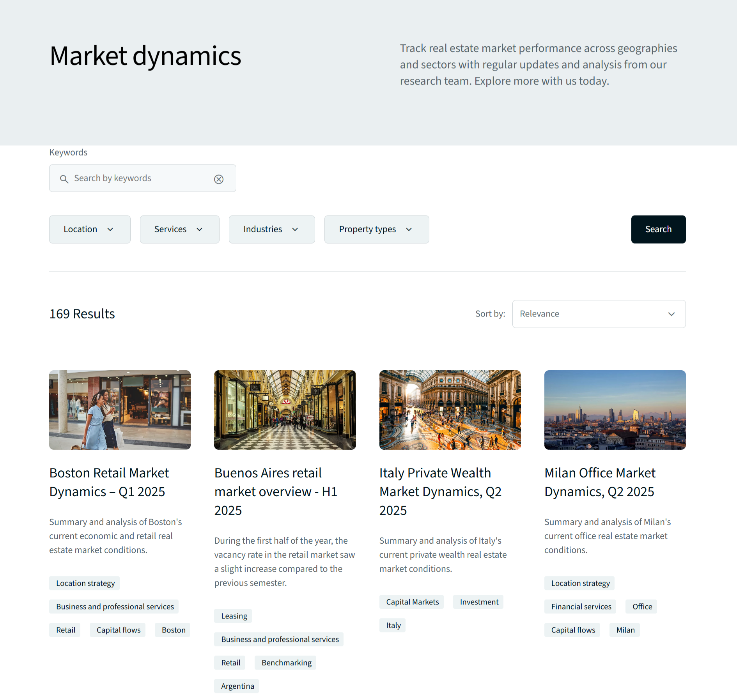
Task: Click the Investment tag
Action: pos(478,602)
